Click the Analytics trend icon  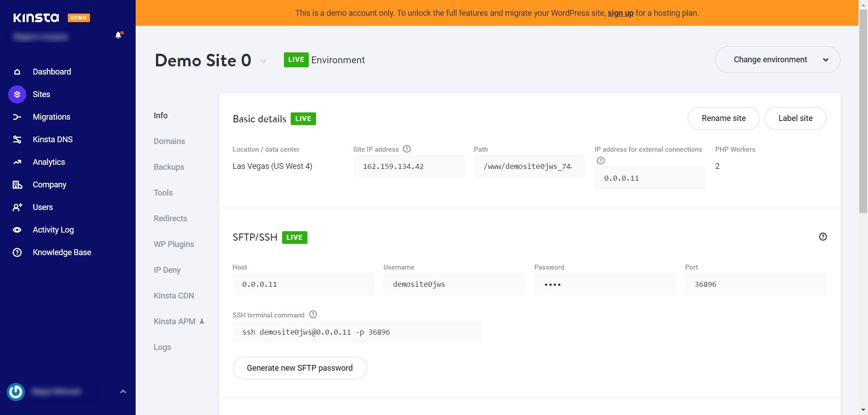[17, 162]
